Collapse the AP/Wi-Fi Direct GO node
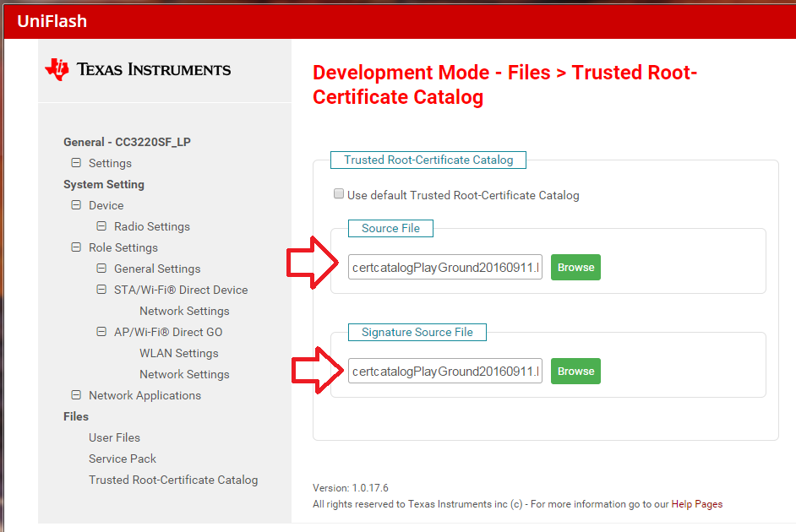The image size is (796, 532). click(101, 332)
